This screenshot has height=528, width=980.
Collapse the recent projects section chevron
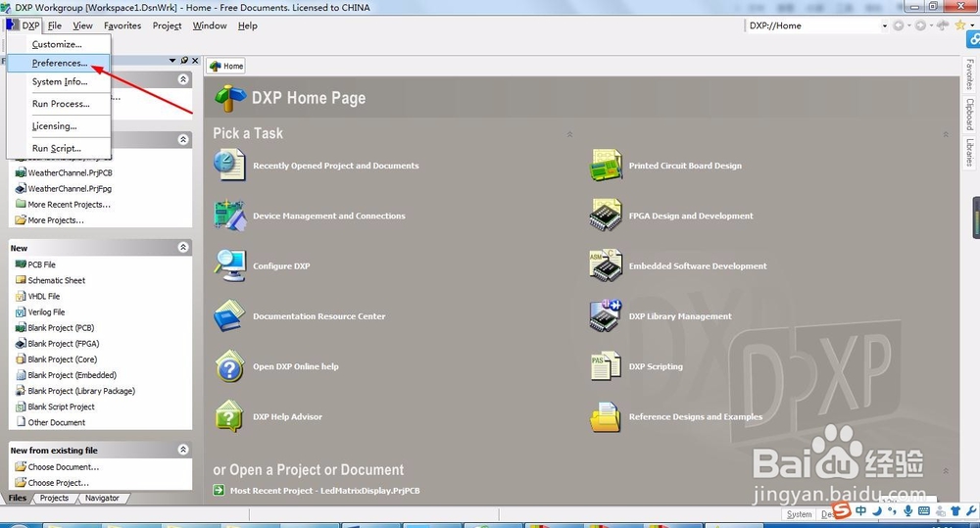click(x=183, y=139)
